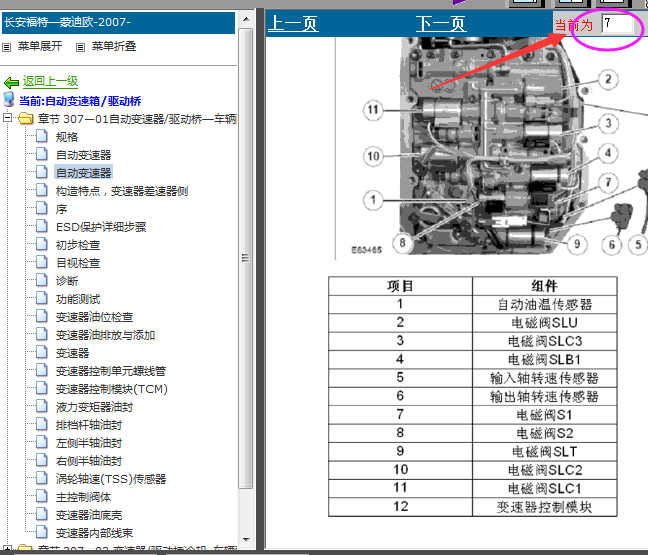The width and height of the screenshot is (648, 555).
Task: Open 排档杆轴油封 item
Action: [x=89, y=425]
